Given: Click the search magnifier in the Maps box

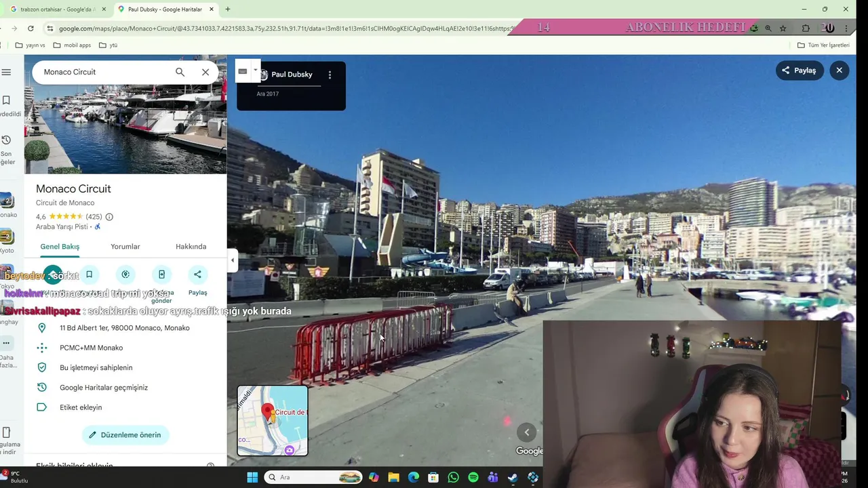Looking at the screenshot, I should click(x=180, y=72).
